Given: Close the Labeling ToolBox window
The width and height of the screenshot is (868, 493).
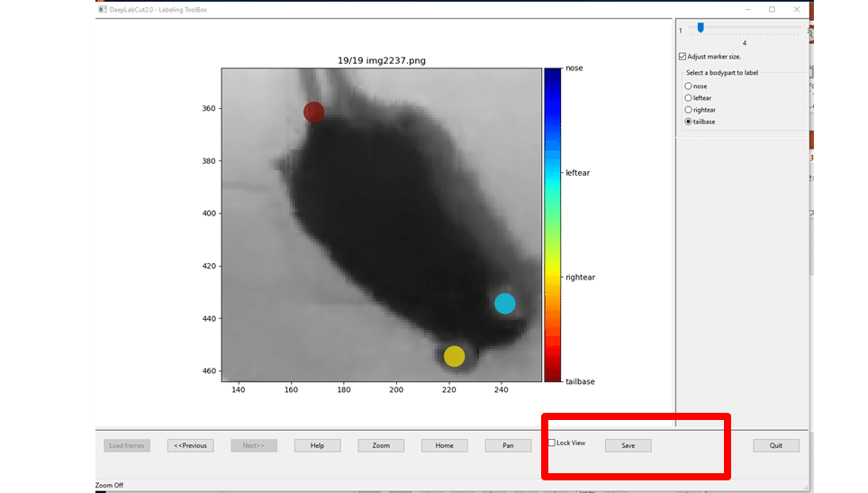Looking at the screenshot, I should 797,9.
